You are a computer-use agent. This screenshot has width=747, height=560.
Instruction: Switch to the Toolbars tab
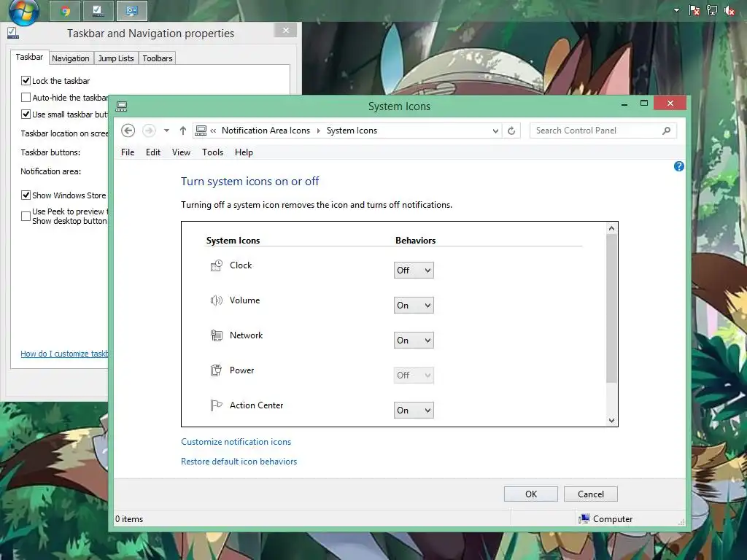pyautogui.click(x=158, y=58)
